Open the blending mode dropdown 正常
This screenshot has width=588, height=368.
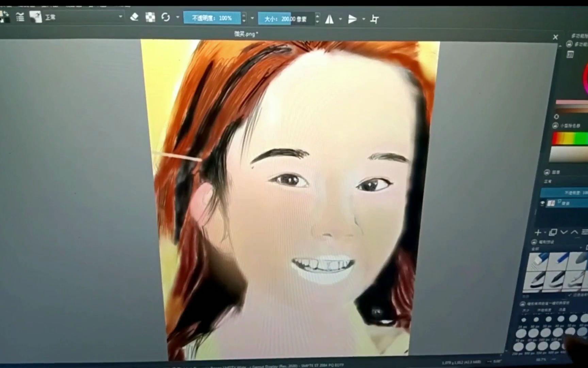pyautogui.click(x=84, y=17)
